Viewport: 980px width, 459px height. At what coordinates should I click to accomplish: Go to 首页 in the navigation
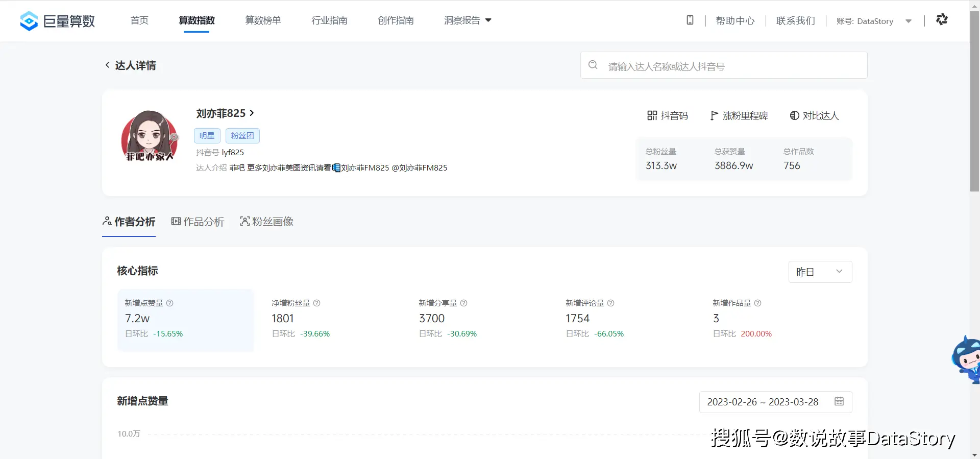[x=139, y=20]
